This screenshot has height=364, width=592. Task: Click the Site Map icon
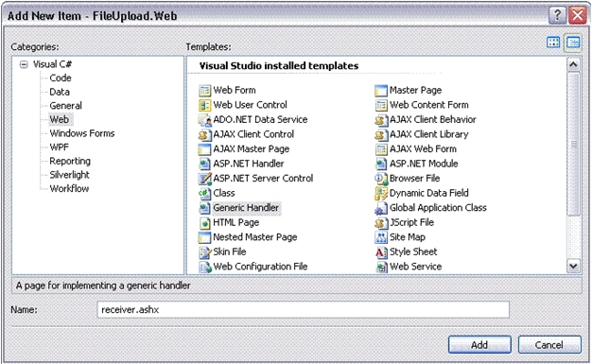pyautogui.click(x=381, y=237)
